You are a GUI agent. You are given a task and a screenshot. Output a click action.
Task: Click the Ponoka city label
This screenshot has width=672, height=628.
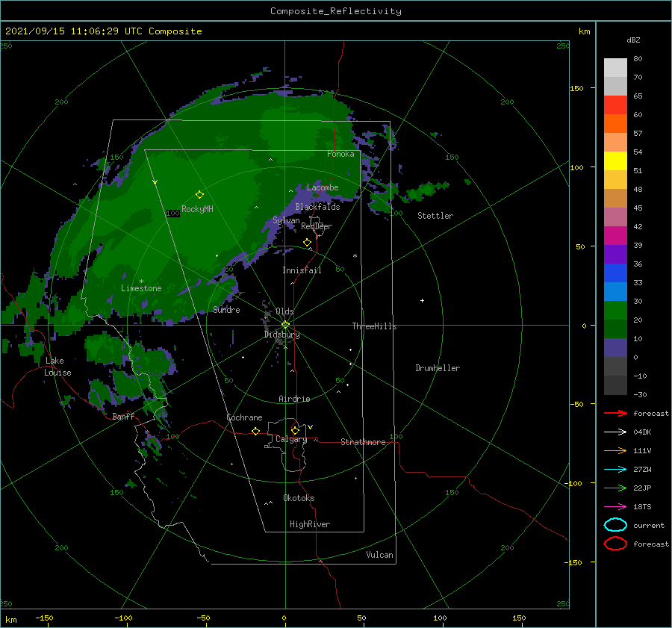pyautogui.click(x=340, y=154)
